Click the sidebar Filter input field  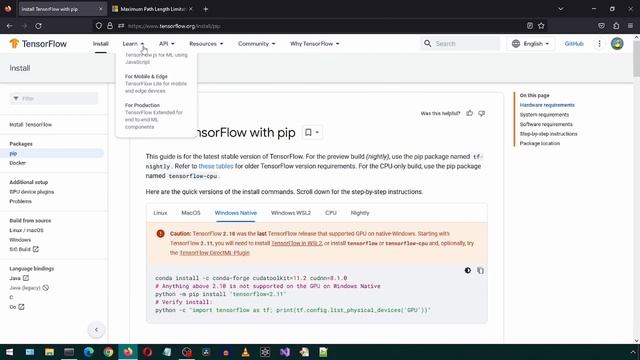click(x=54, y=98)
